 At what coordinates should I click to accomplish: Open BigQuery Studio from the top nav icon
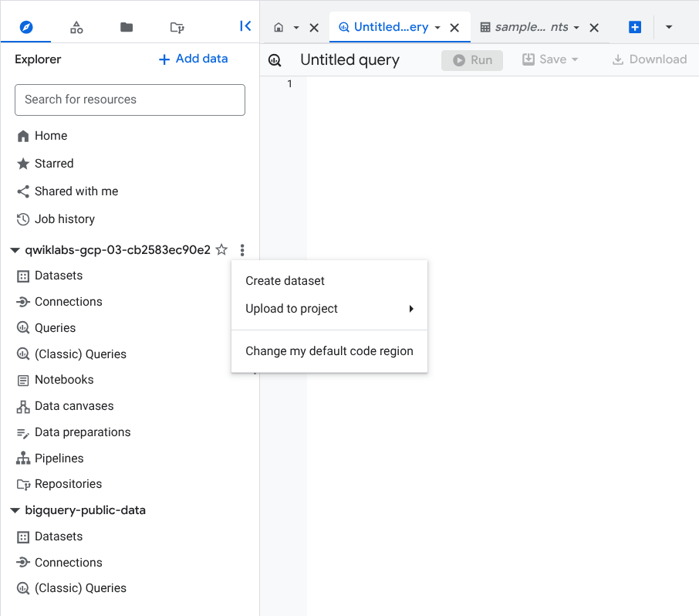pos(26,25)
